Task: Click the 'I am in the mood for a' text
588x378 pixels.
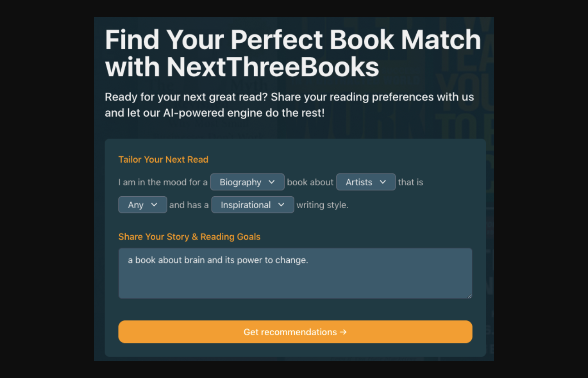Action: click(163, 182)
